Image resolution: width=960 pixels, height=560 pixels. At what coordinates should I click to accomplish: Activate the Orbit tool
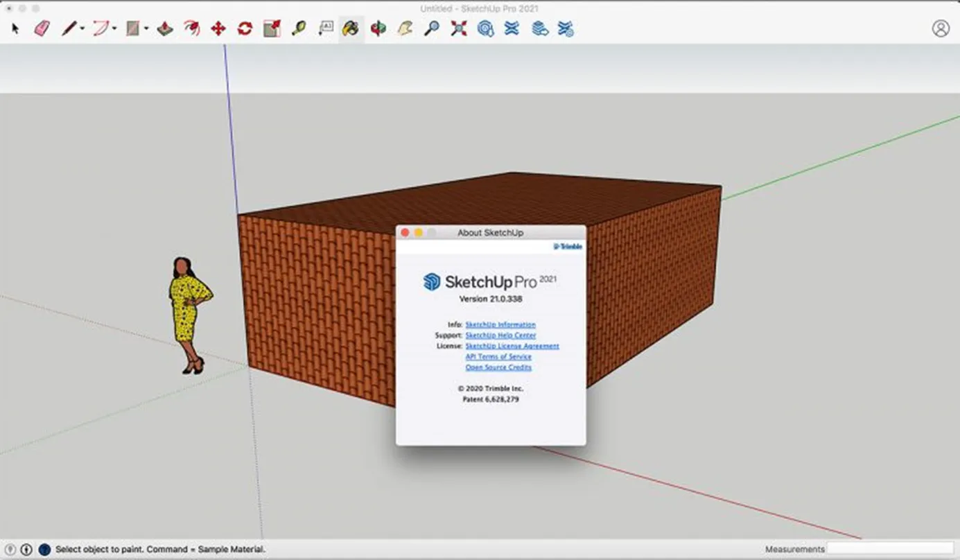pyautogui.click(x=378, y=28)
